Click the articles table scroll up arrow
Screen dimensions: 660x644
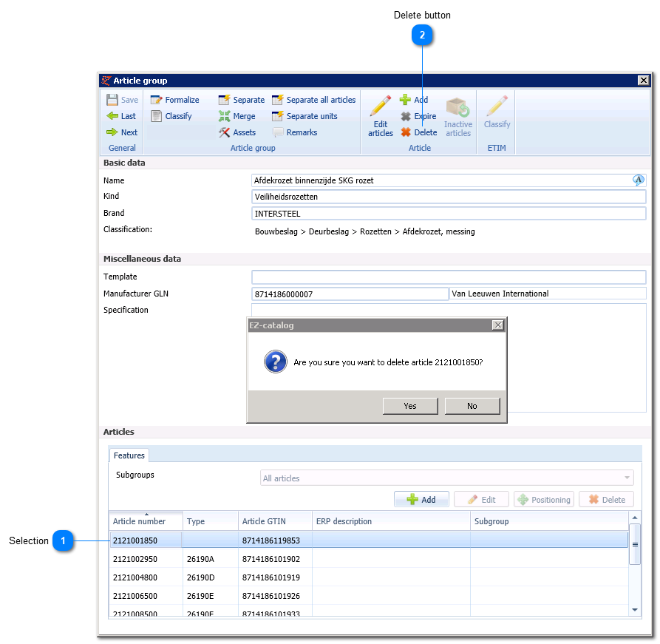635,518
